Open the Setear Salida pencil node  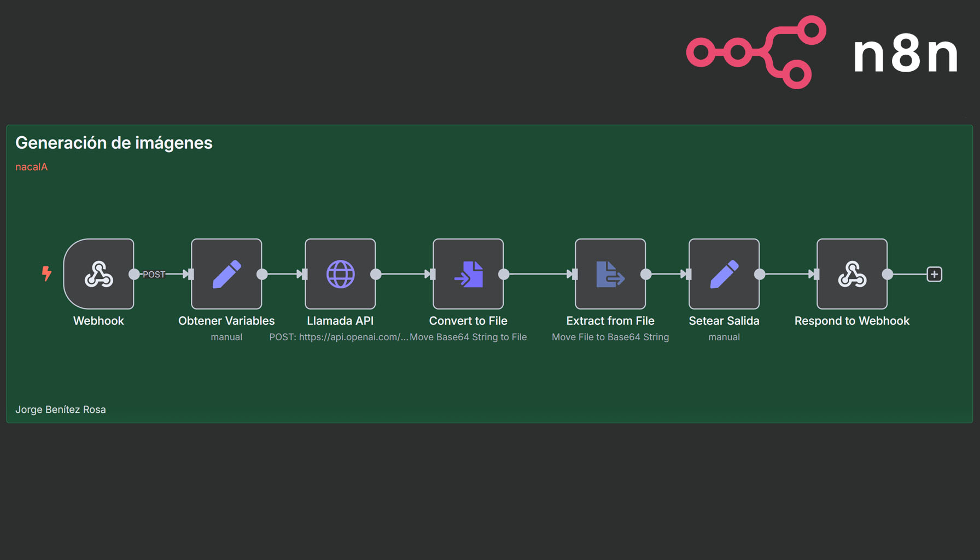(724, 274)
